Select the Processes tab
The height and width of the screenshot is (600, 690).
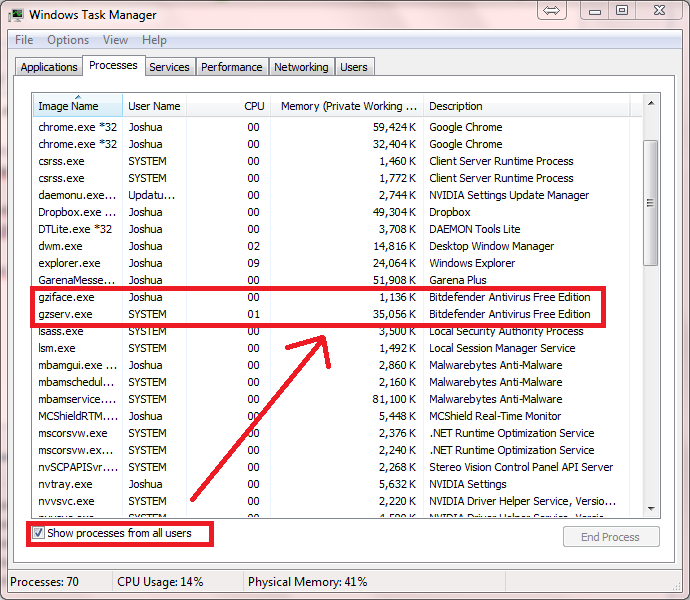coord(114,65)
